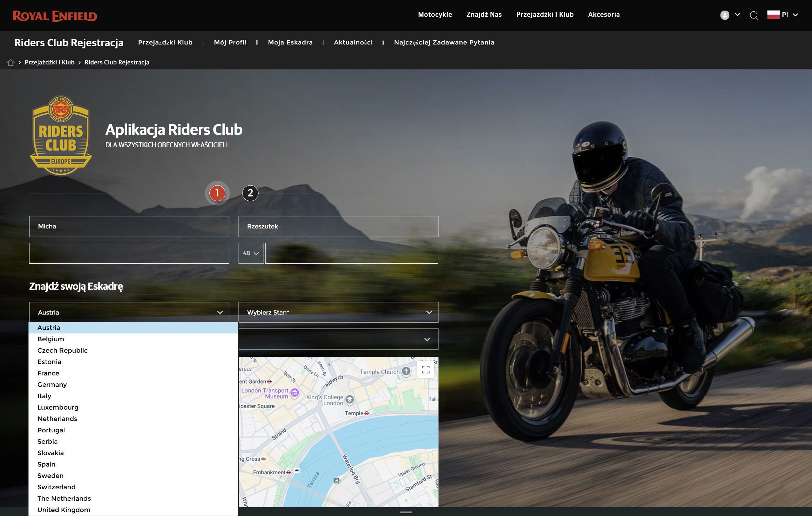The width and height of the screenshot is (812, 516).
Task: Select Austria from the list
Action: (133, 328)
